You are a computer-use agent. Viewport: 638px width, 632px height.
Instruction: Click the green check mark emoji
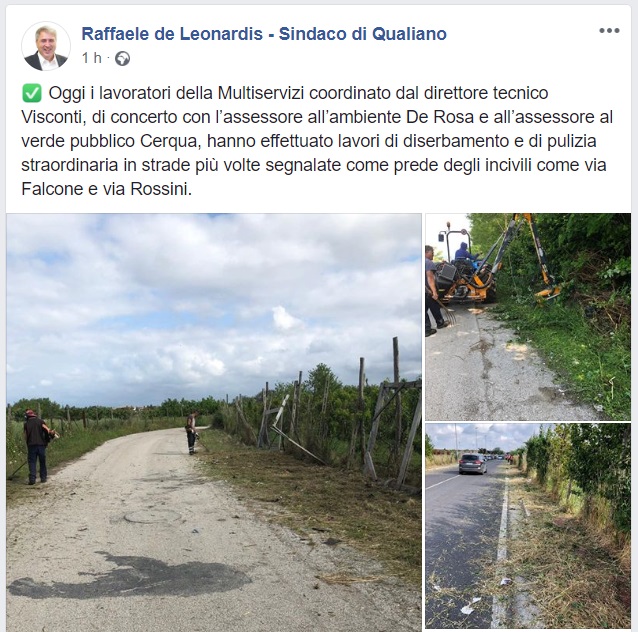(31, 93)
